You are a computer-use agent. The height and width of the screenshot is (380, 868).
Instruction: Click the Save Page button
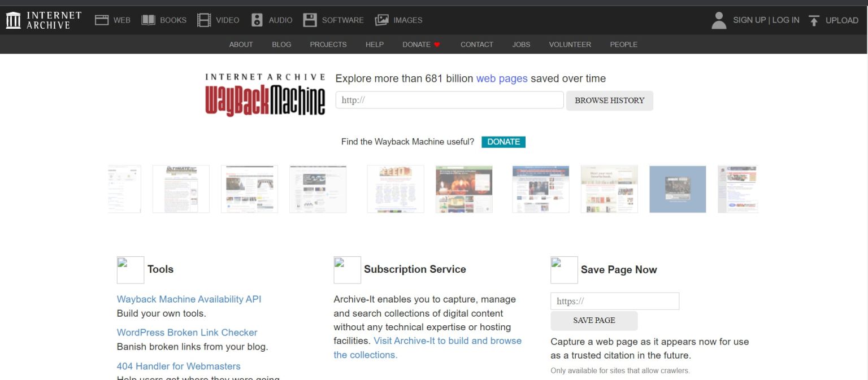tap(594, 321)
